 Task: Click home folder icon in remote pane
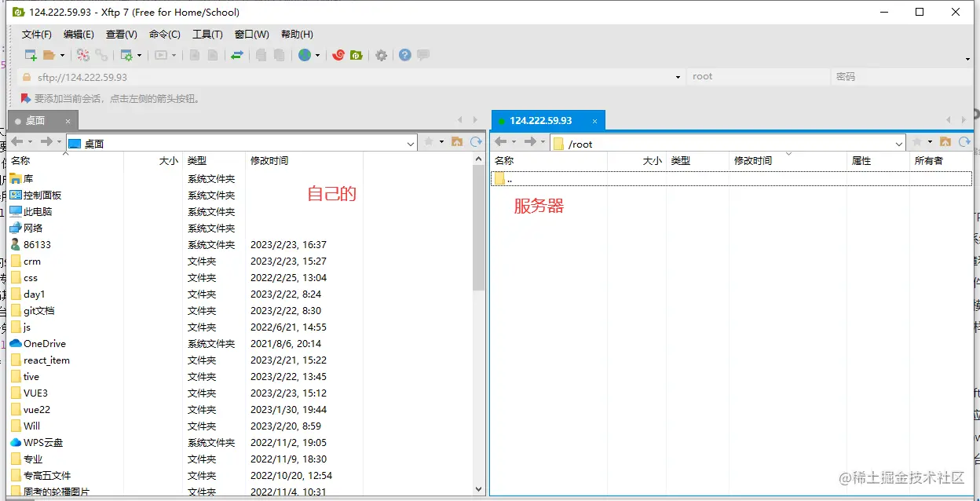click(945, 142)
